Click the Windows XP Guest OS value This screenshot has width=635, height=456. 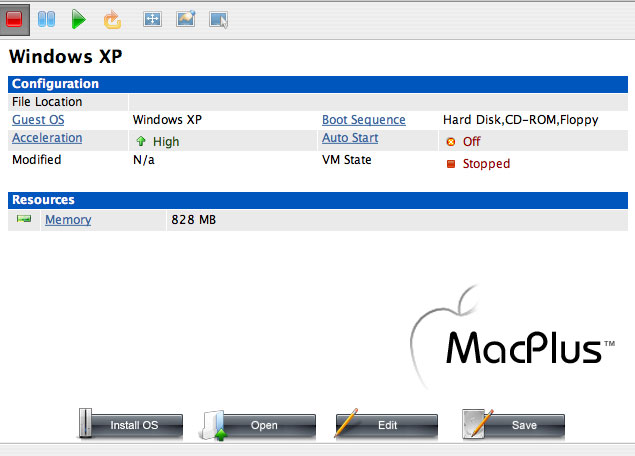coord(167,120)
